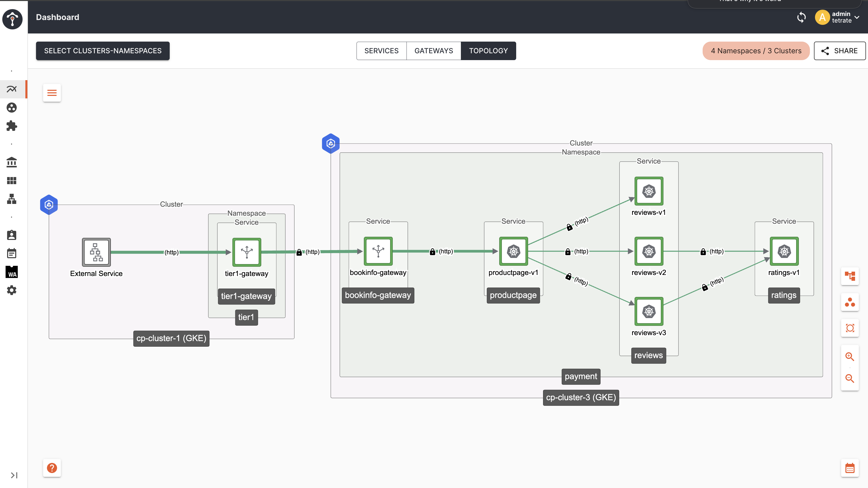Open the circular group icon in sidebar
This screenshot has height=488, width=868.
[11, 108]
